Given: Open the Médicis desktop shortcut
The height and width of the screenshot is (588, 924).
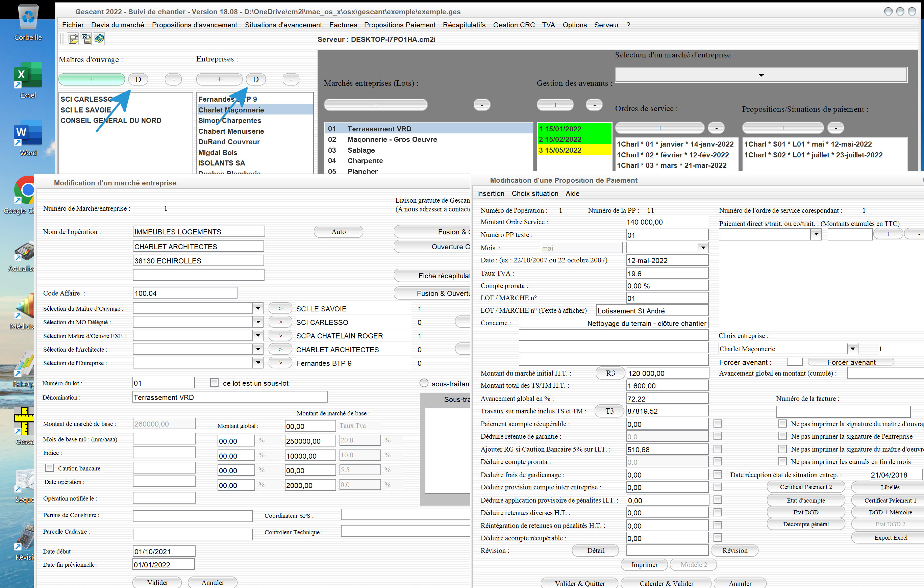Looking at the screenshot, I should pos(22,311).
